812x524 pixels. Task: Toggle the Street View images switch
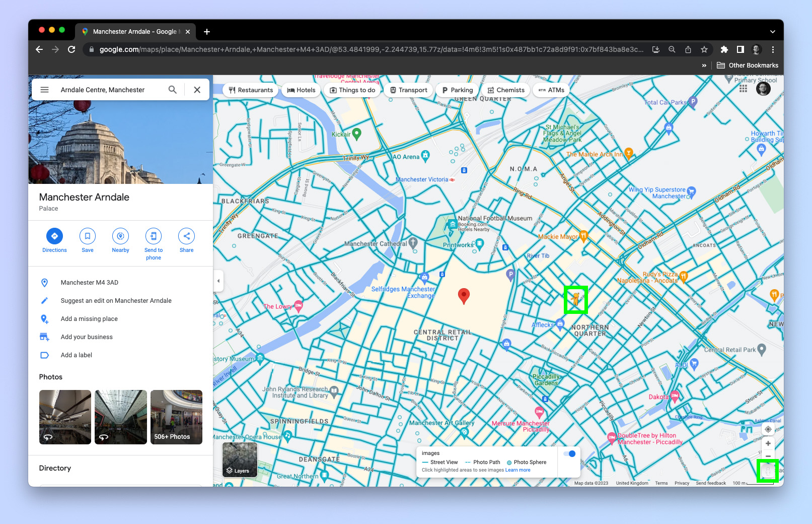pyautogui.click(x=569, y=453)
